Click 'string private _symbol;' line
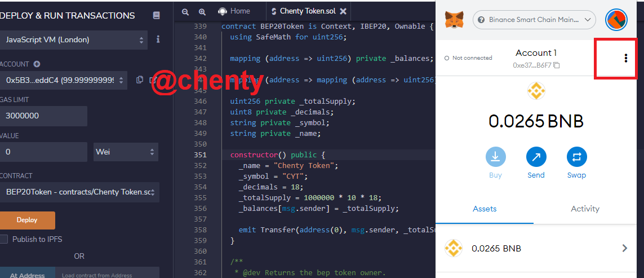Image resolution: width=644 pixels, height=278 pixels. [x=279, y=122]
